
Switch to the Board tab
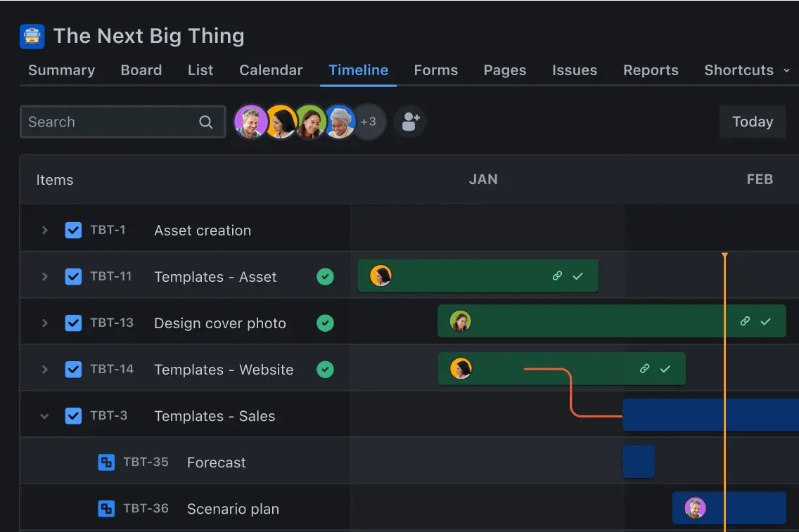(x=141, y=70)
